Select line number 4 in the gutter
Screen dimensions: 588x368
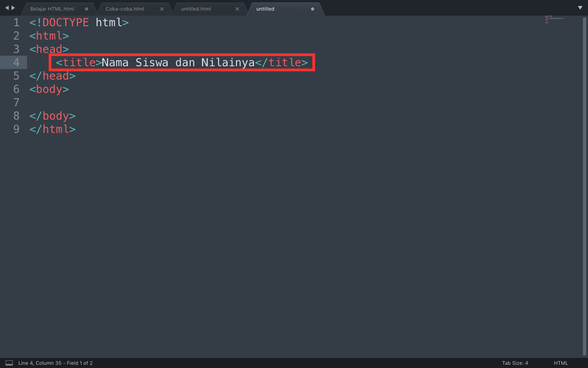tap(16, 62)
